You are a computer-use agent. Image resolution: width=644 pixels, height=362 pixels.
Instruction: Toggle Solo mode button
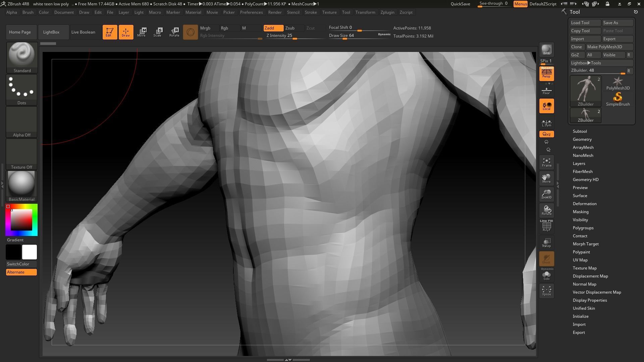(x=546, y=275)
